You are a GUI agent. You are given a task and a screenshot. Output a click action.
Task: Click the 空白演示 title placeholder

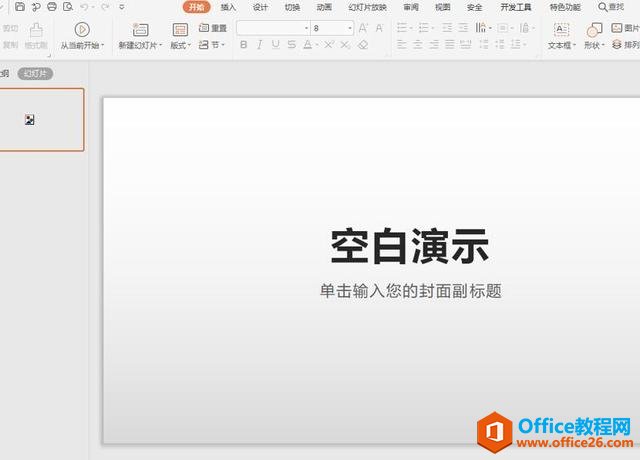pyautogui.click(x=410, y=246)
